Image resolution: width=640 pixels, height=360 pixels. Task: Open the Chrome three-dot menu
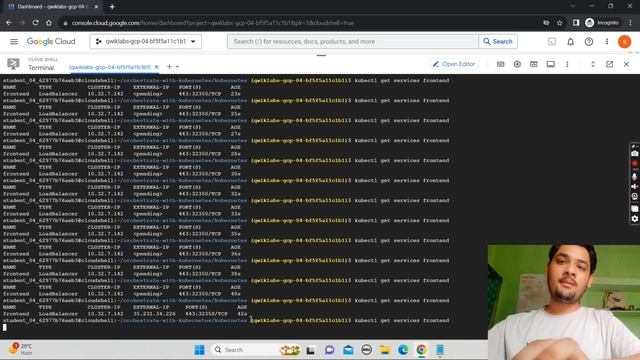[631, 23]
